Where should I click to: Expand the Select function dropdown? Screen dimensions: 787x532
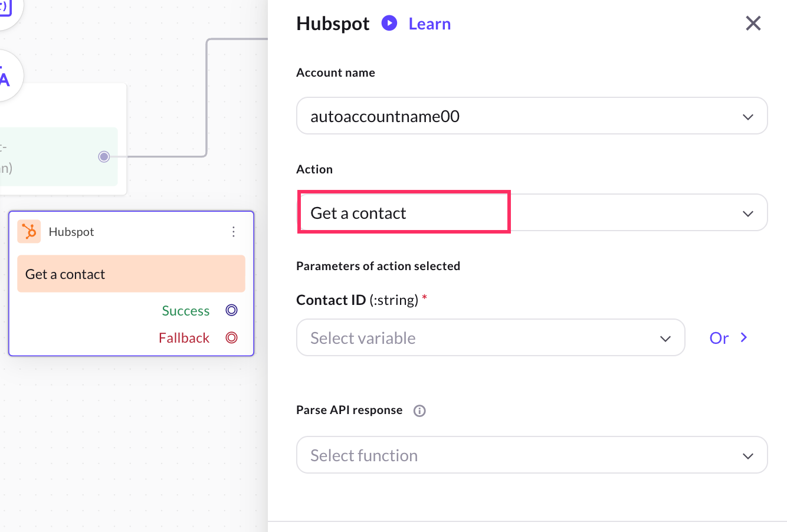point(532,455)
